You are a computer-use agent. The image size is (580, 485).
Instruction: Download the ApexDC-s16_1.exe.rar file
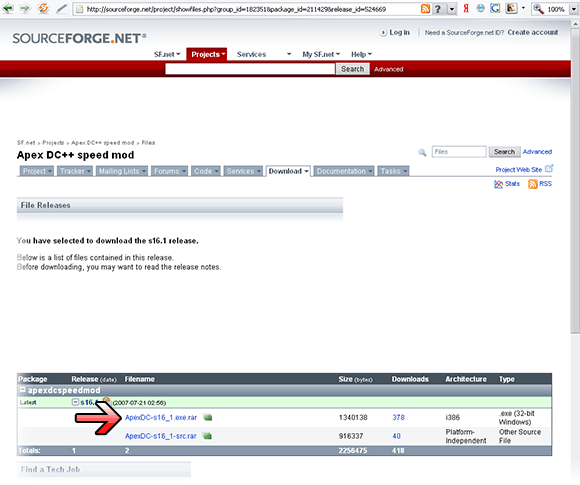[x=161, y=417]
